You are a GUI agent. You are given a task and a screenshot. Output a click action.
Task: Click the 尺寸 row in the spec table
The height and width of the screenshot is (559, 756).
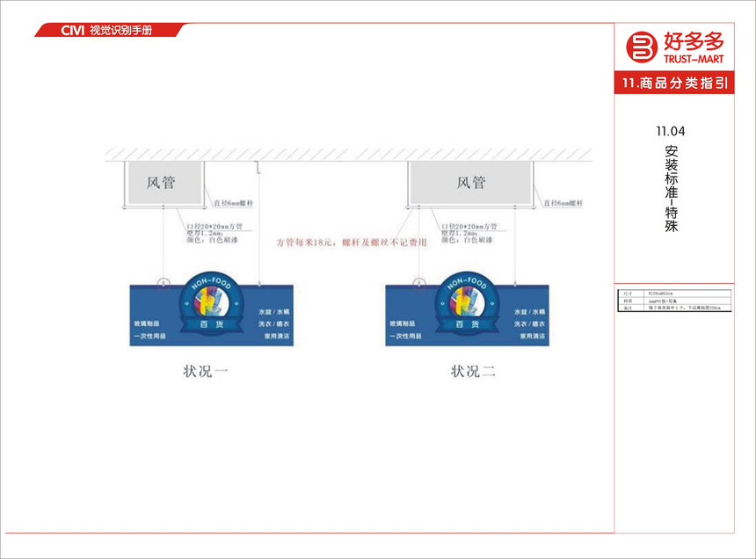[674, 293]
